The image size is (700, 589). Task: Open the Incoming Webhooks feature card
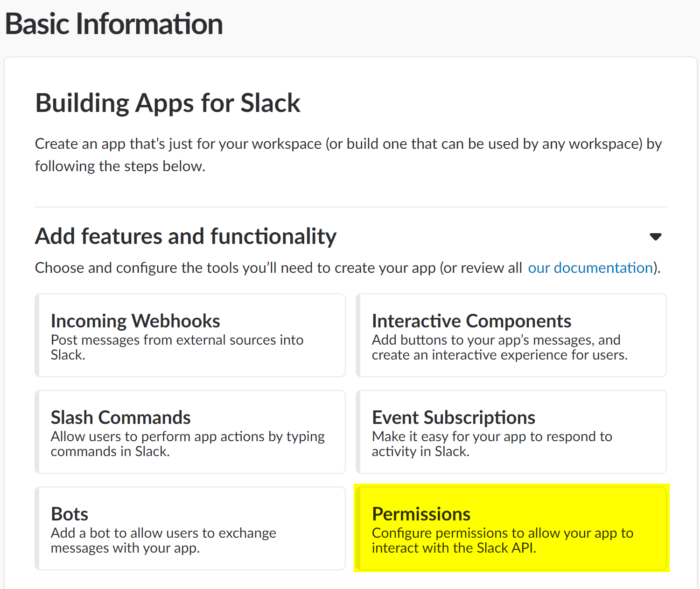190,335
